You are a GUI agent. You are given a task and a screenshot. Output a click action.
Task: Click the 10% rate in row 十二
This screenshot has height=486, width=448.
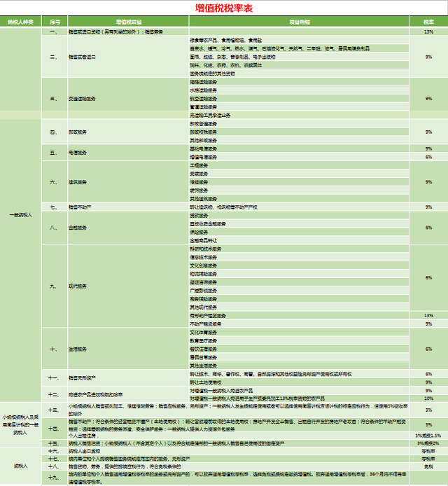click(x=429, y=398)
